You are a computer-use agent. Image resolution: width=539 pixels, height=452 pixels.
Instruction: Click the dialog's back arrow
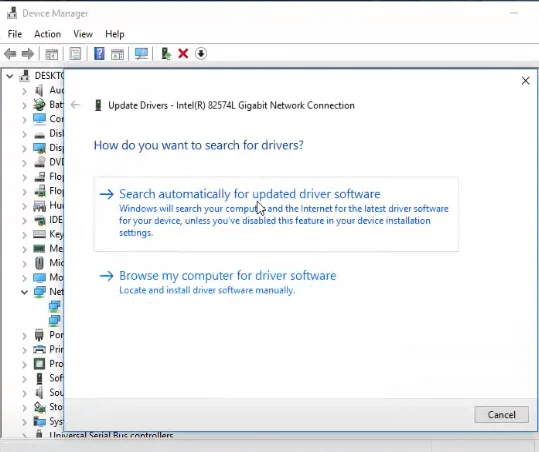pyautogui.click(x=75, y=105)
